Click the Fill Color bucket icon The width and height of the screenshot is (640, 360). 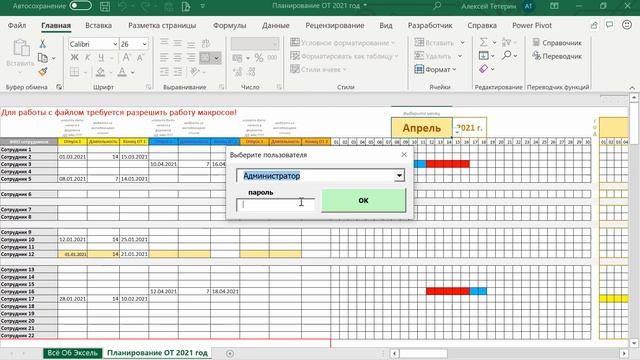pyautogui.click(x=100, y=72)
